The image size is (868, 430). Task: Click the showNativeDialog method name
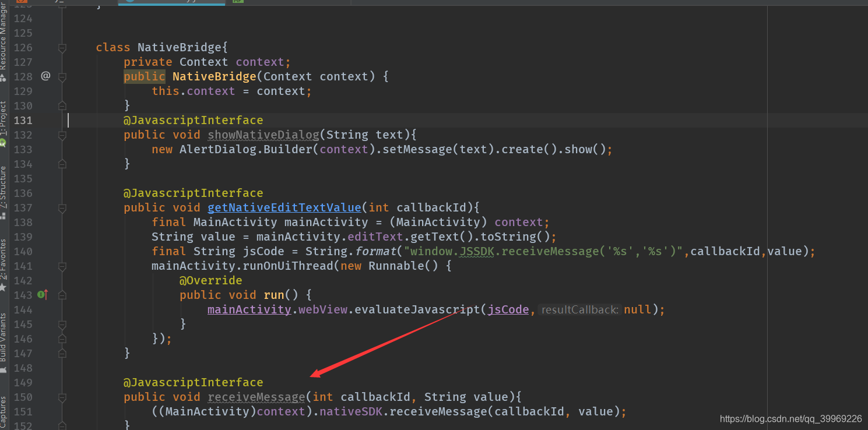pos(263,135)
